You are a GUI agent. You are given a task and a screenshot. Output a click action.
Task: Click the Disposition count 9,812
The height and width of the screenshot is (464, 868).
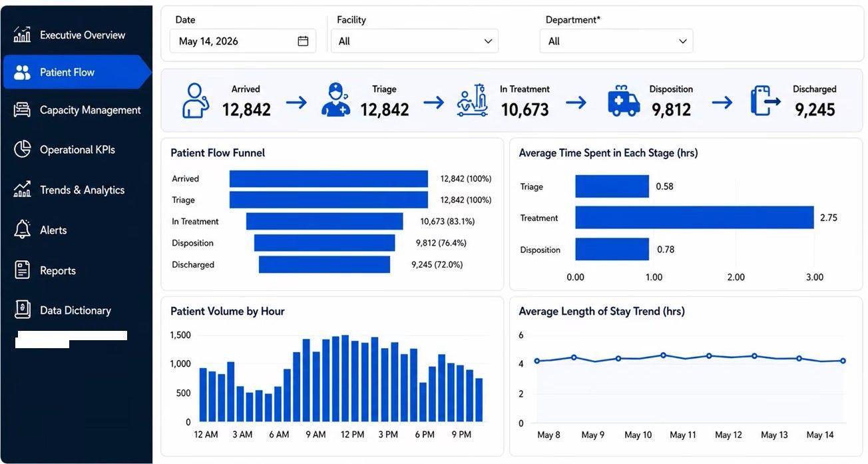pyautogui.click(x=672, y=110)
